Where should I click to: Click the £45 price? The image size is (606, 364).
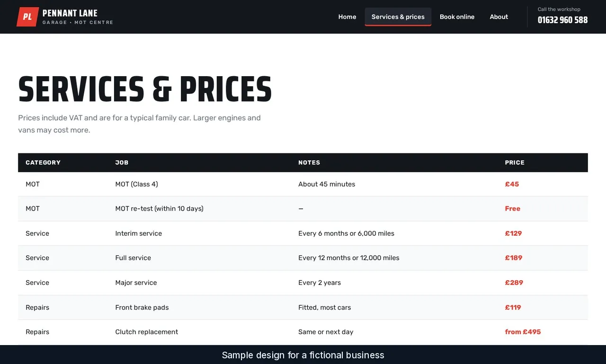pos(512,184)
